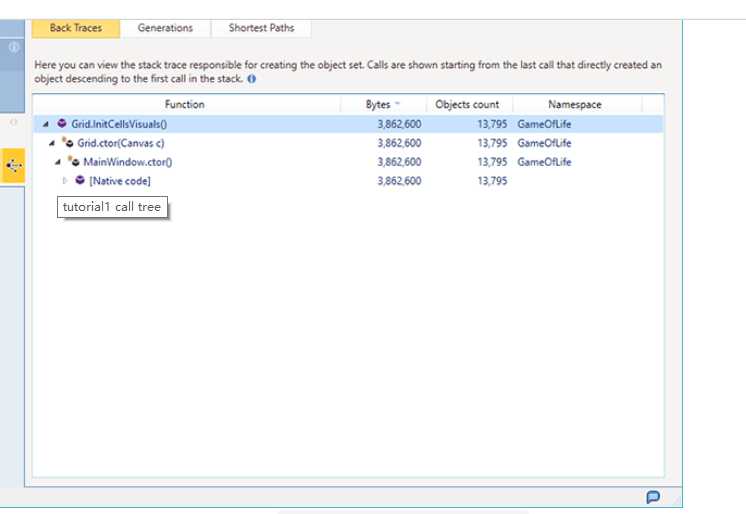Viewport: 746px width, 514px height.
Task: Select the MainWindow.ctor() function row
Action: (348, 162)
